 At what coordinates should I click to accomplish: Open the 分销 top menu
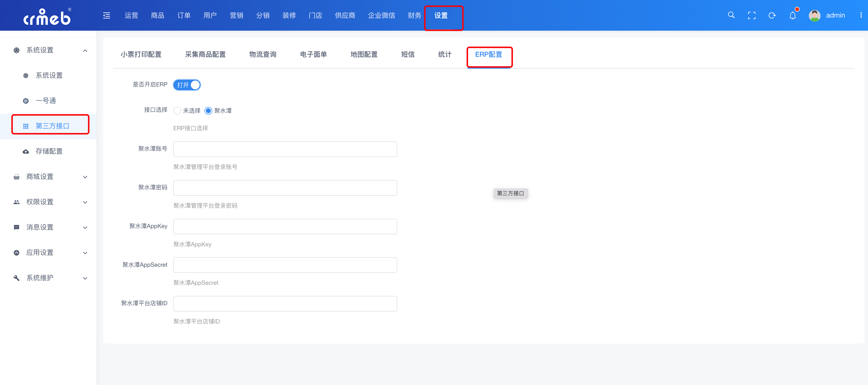click(263, 16)
